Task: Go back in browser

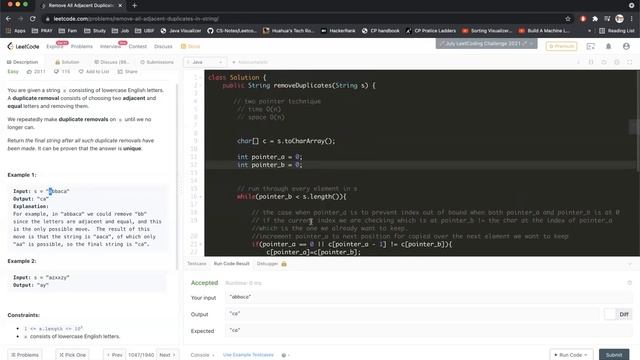Action: [x=9, y=19]
